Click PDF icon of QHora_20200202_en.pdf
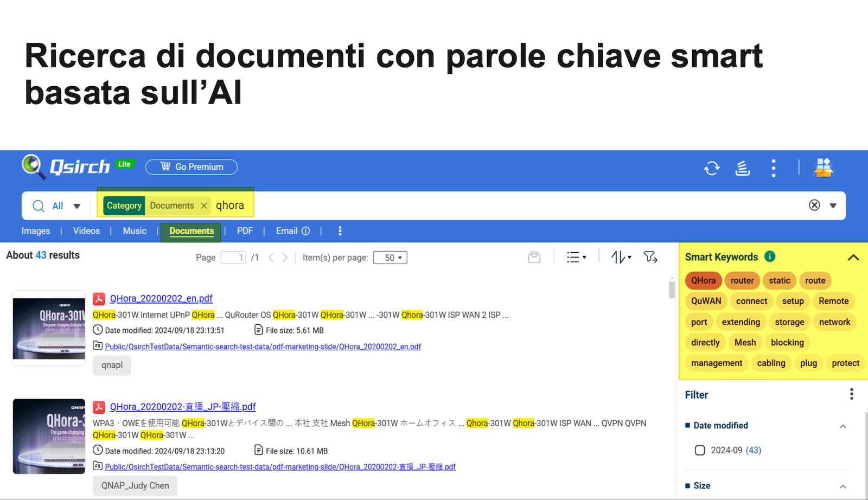Image resolution: width=868 pixels, height=500 pixels. (99, 299)
